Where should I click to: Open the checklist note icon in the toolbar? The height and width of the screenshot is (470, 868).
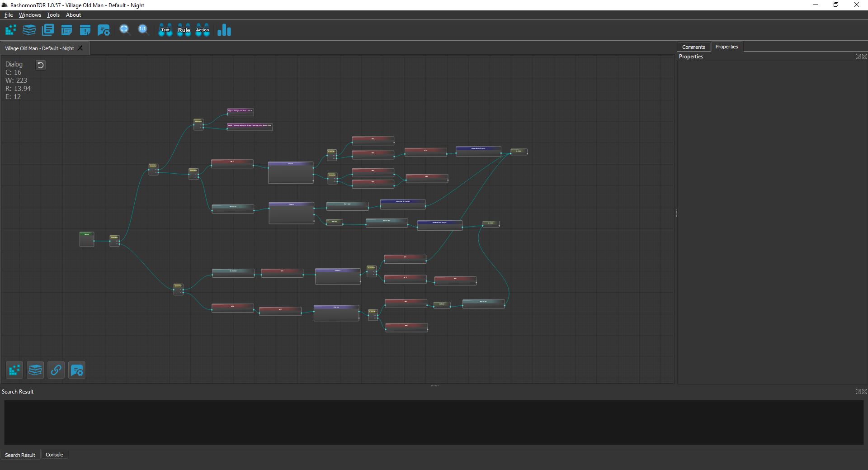pos(66,30)
